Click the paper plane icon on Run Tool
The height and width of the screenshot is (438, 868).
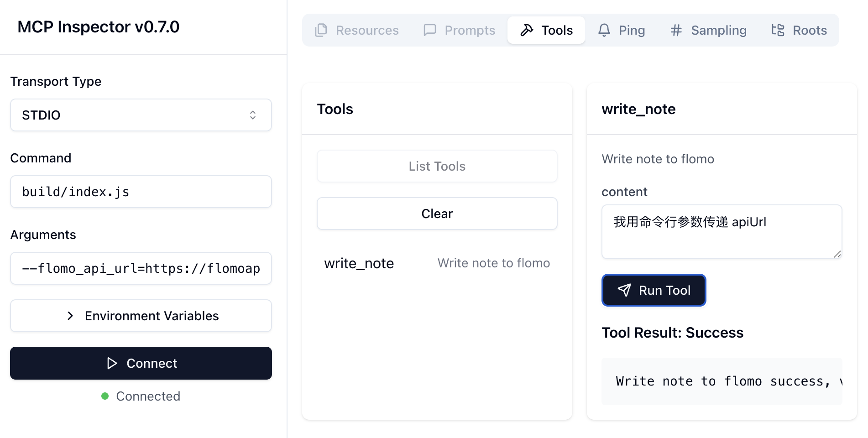pos(624,290)
